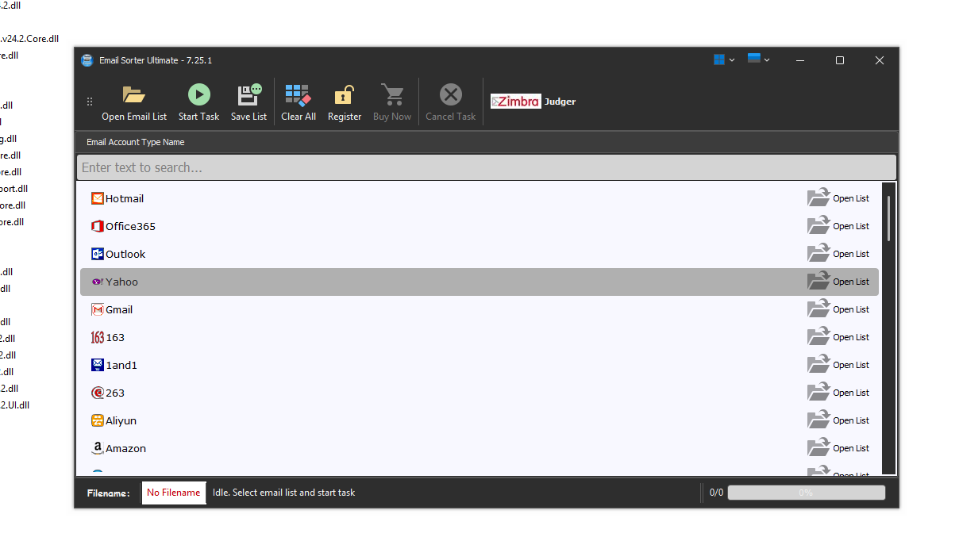Viewport: 959px width, 560px height.
Task: Click the task progress bar
Action: point(806,492)
